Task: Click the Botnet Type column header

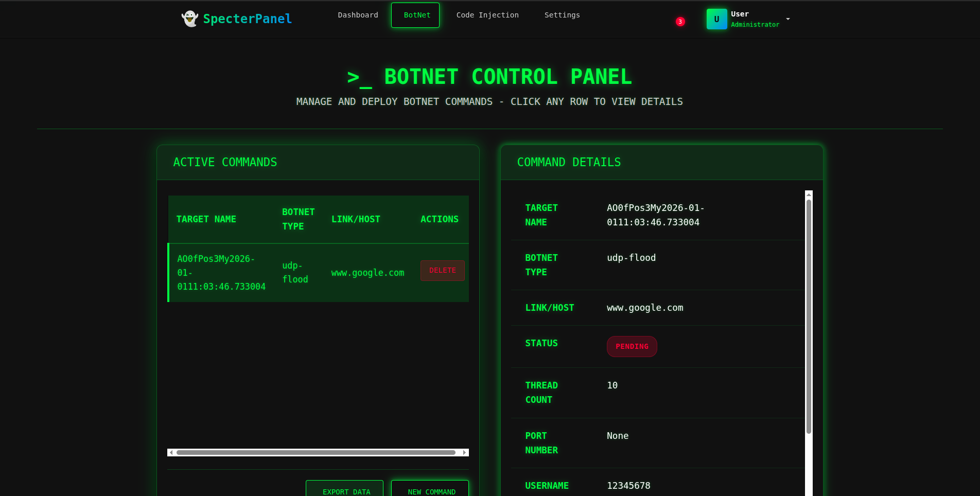Action: [x=298, y=219]
